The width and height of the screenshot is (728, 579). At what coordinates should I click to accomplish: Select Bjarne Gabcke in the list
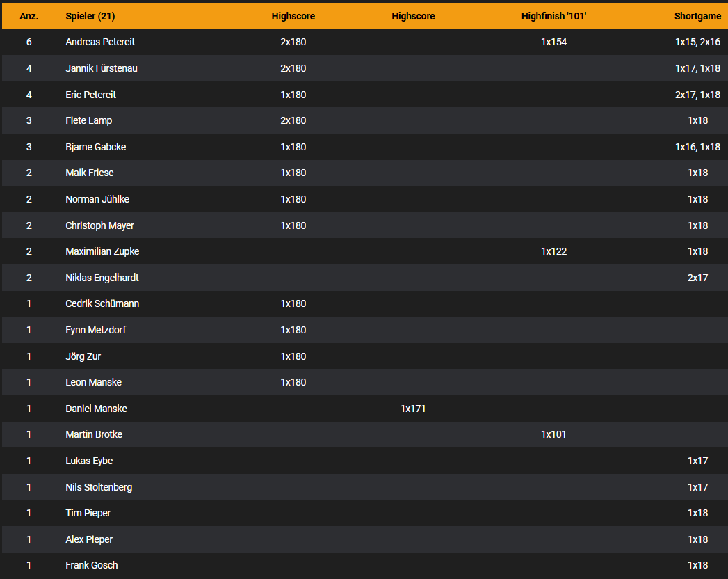(x=95, y=147)
